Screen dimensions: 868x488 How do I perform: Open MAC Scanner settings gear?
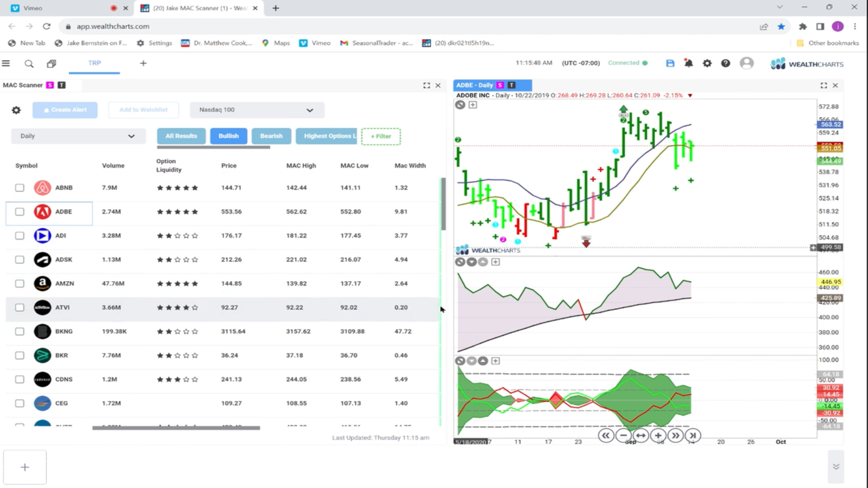16,110
